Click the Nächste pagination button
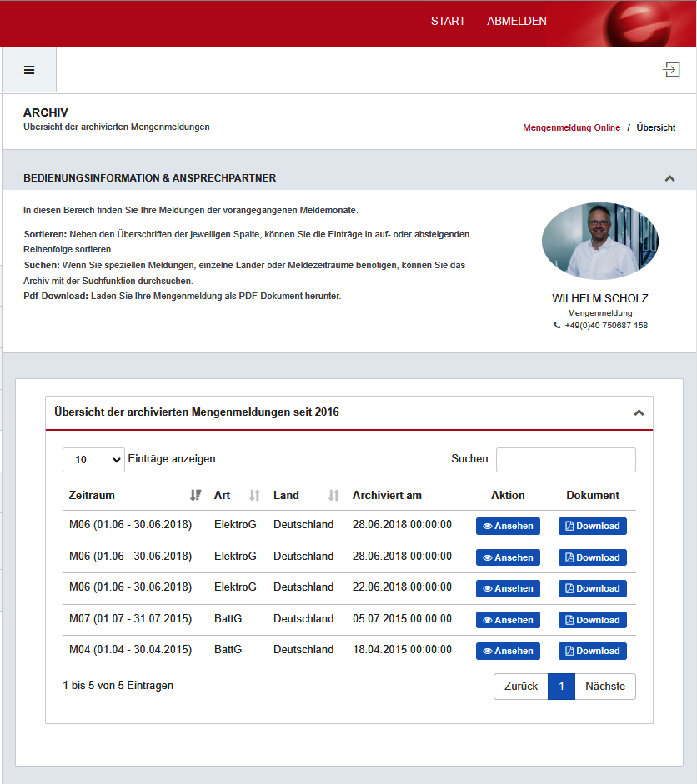This screenshot has height=784, width=697. (x=605, y=686)
